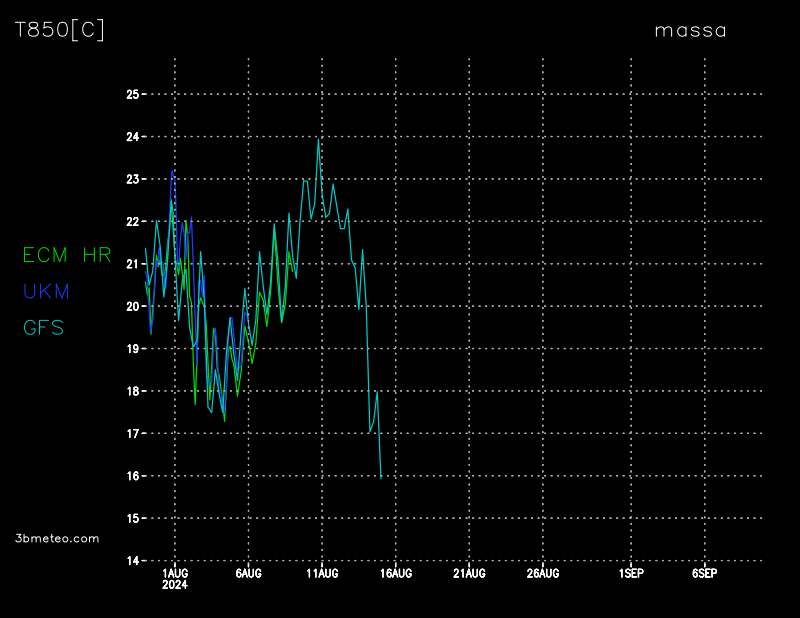This screenshot has width=800, height=618.
Task: Click the 16AUG date label
Action: point(396,573)
